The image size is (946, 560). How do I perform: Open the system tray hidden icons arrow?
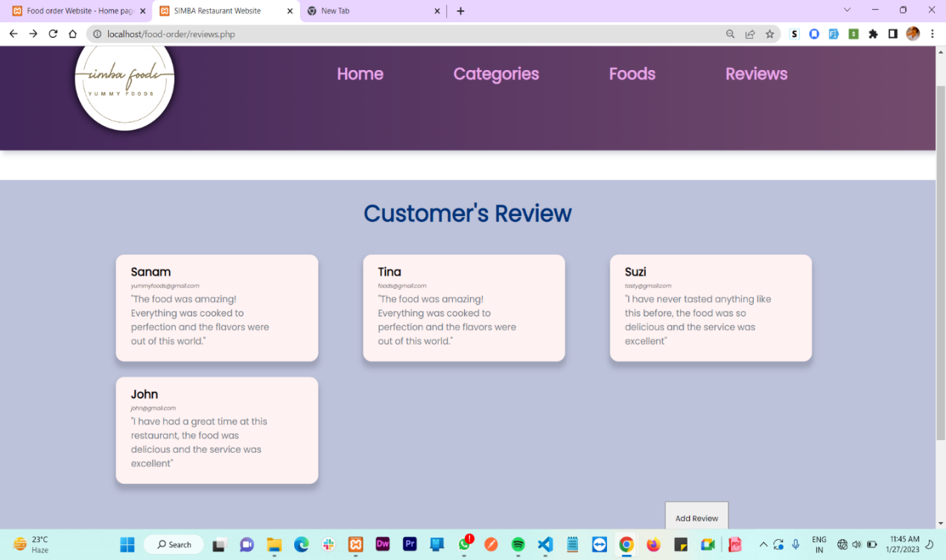click(763, 544)
